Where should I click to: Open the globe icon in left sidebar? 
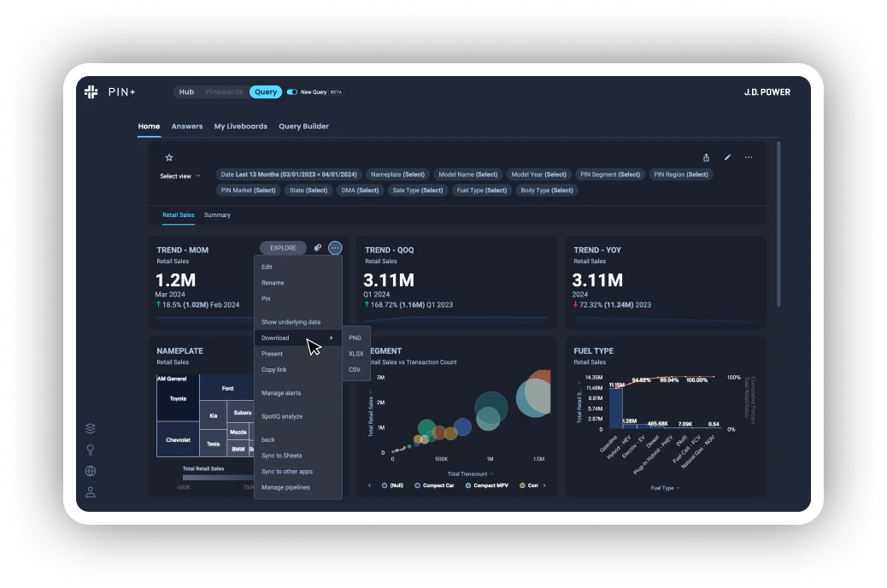tap(91, 471)
